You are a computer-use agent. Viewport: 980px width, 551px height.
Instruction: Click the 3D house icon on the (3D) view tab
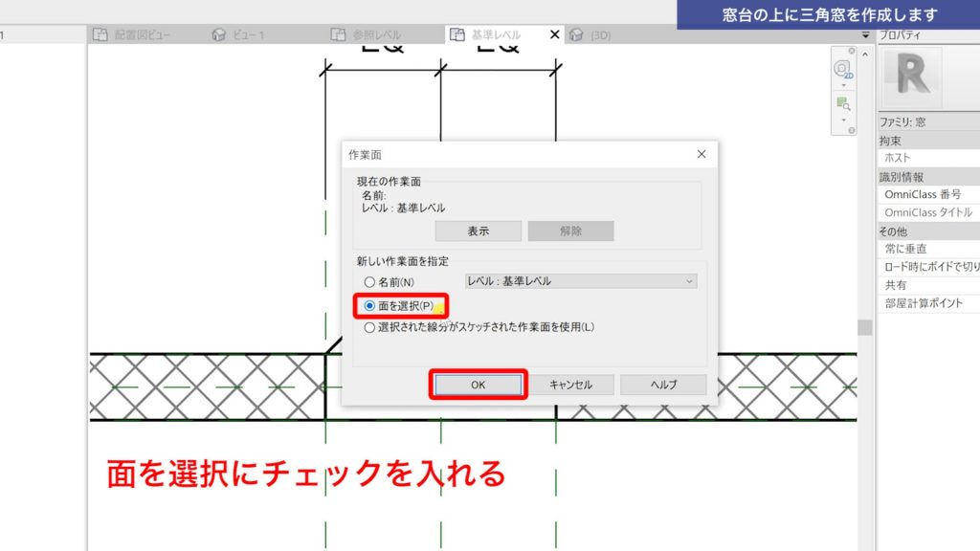pos(575,33)
